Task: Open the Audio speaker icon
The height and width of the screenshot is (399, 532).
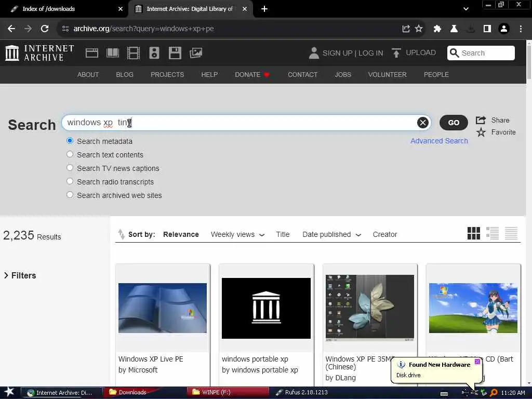Action: [x=154, y=53]
